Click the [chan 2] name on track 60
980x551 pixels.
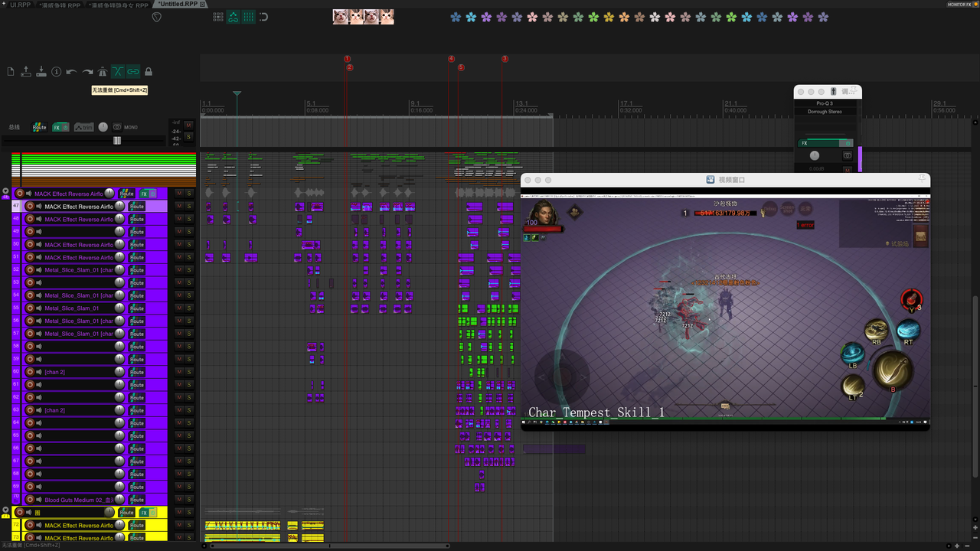(55, 372)
